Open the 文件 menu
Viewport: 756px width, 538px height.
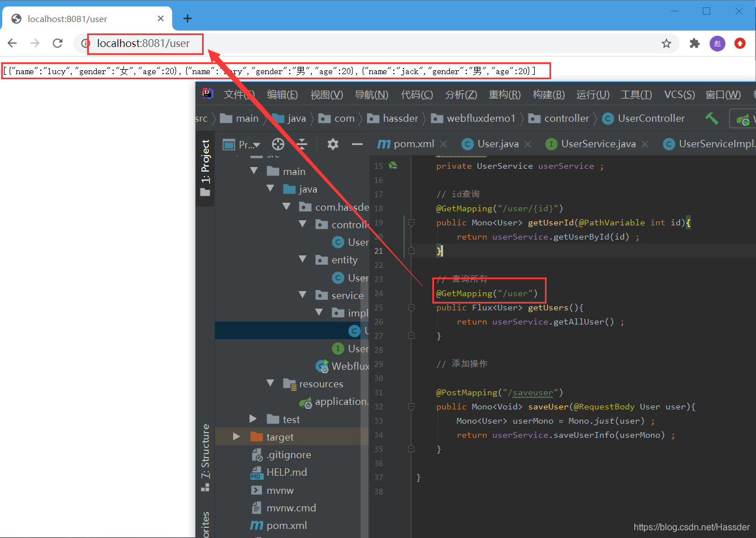pyautogui.click(x=239, y=95)
